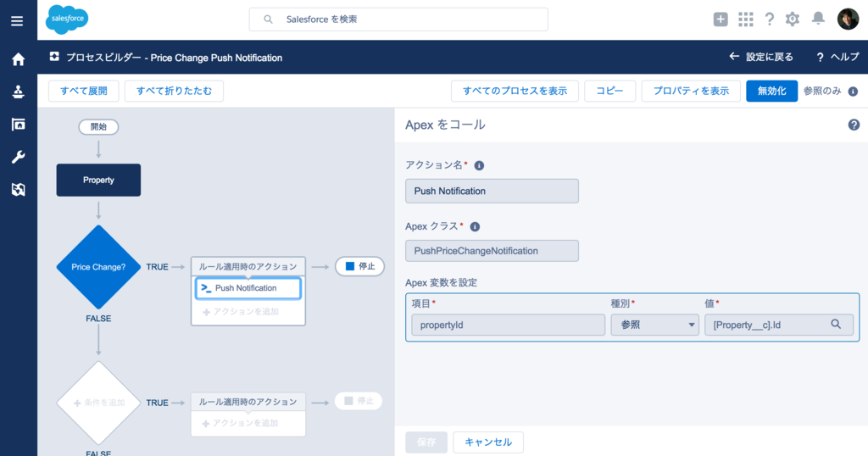Click info icon beside Apex クラス

(475, 227)
